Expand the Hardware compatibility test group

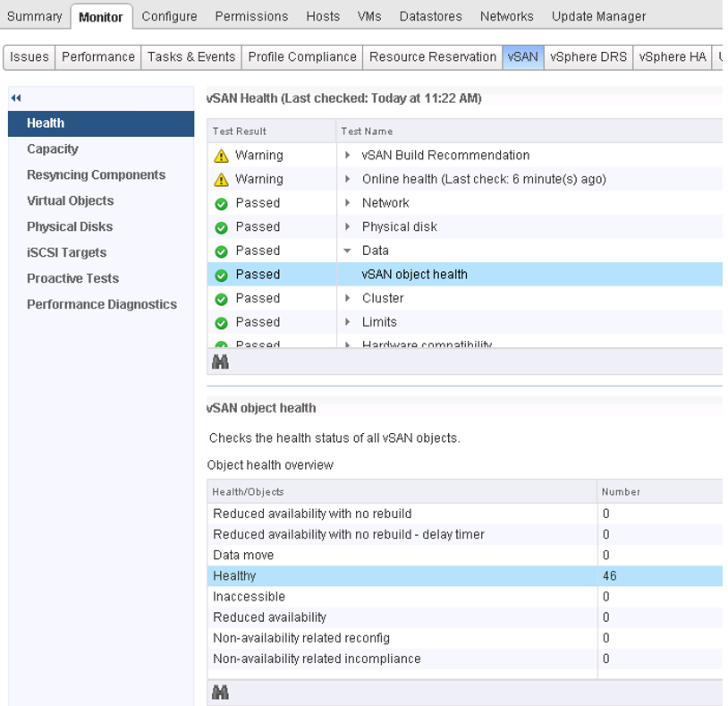pos(347,344)
